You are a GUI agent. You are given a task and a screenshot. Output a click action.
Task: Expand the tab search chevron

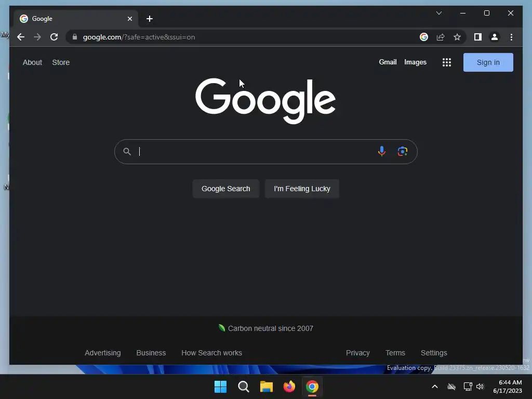coord(438,13)
